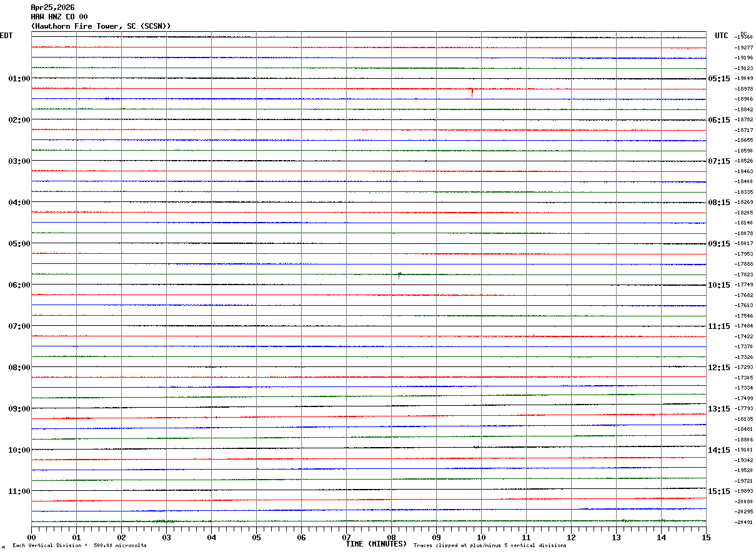
Task: Click the 05:15 UTC time label
Action: (719, 79)
